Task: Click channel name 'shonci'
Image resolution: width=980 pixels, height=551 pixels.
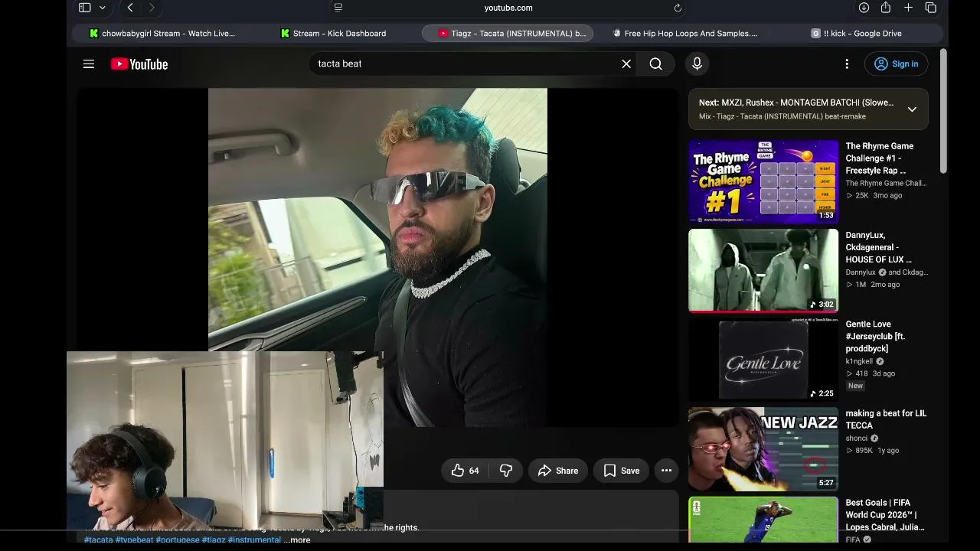Action: pos(857,439)
